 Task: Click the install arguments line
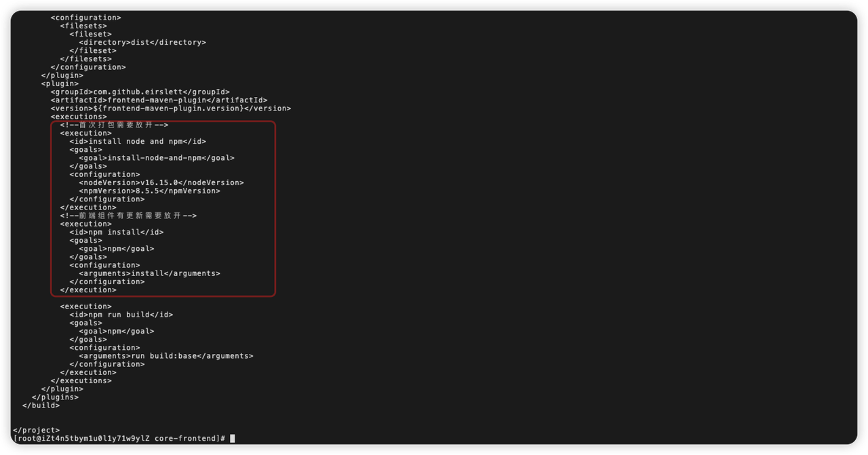(149, 273)
